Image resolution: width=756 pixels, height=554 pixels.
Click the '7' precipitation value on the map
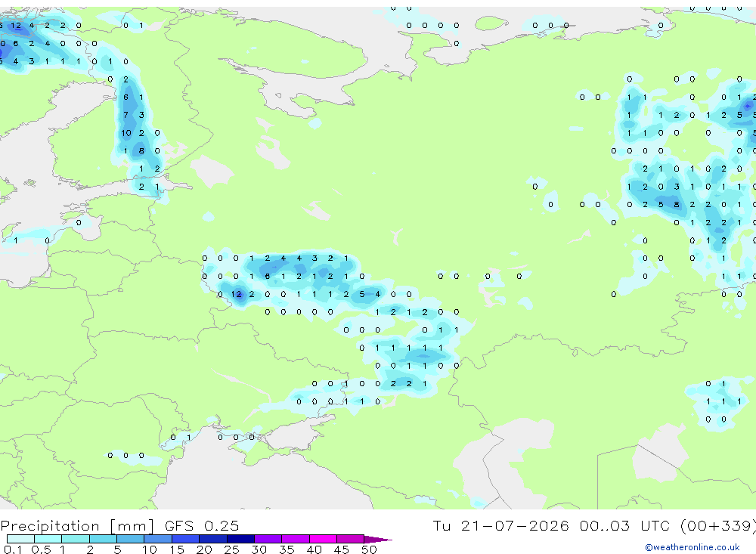tap(125, 115)
